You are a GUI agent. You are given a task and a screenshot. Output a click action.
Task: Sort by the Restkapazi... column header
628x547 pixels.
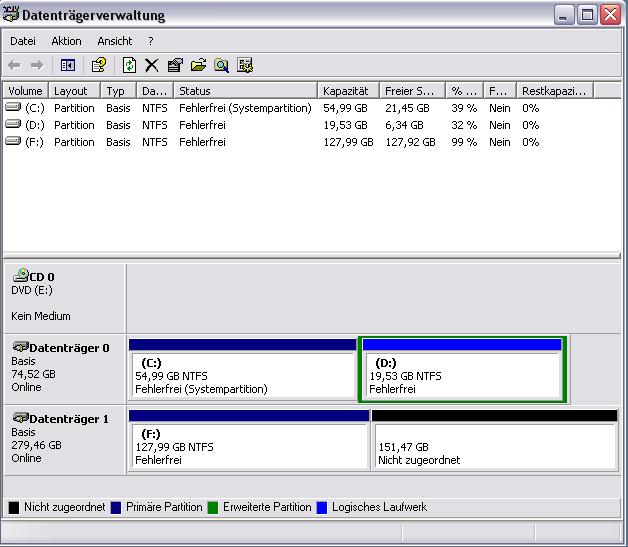[555, 91]
